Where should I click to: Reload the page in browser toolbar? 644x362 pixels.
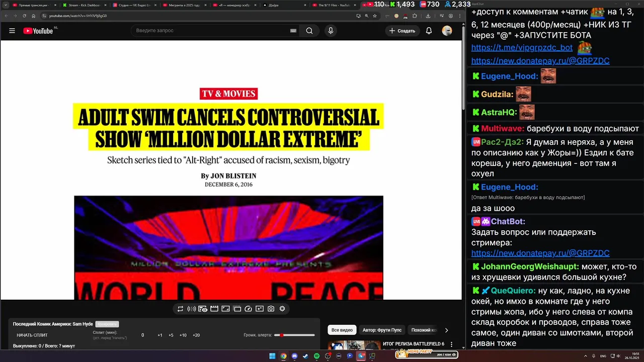coord(24,16)
